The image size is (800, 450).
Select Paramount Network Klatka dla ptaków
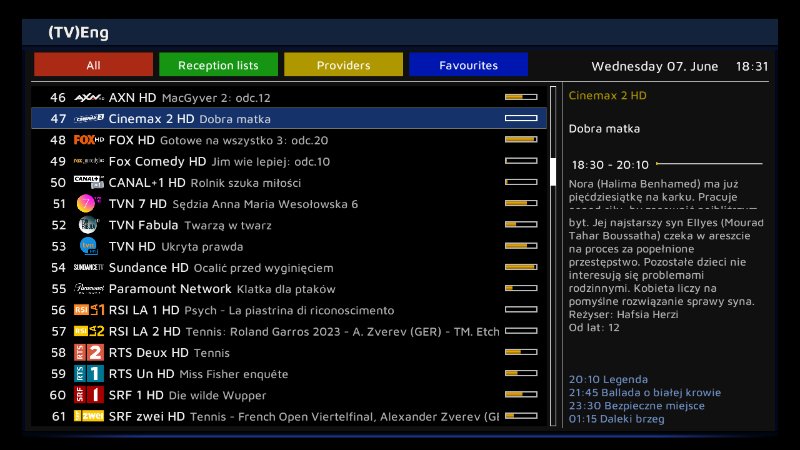[289, 289]
